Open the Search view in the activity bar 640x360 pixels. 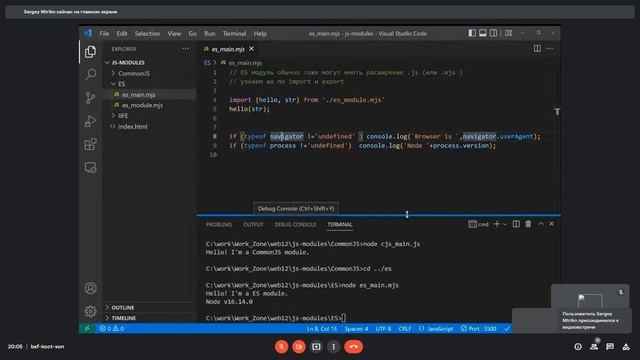(90, 74)
